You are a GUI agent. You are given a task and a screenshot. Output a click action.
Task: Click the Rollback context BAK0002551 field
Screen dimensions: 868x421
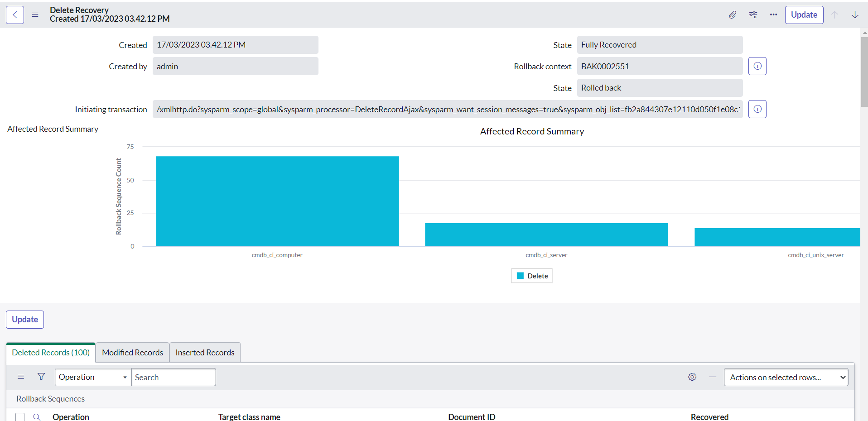pyautogui.click(x=660, y=66)
